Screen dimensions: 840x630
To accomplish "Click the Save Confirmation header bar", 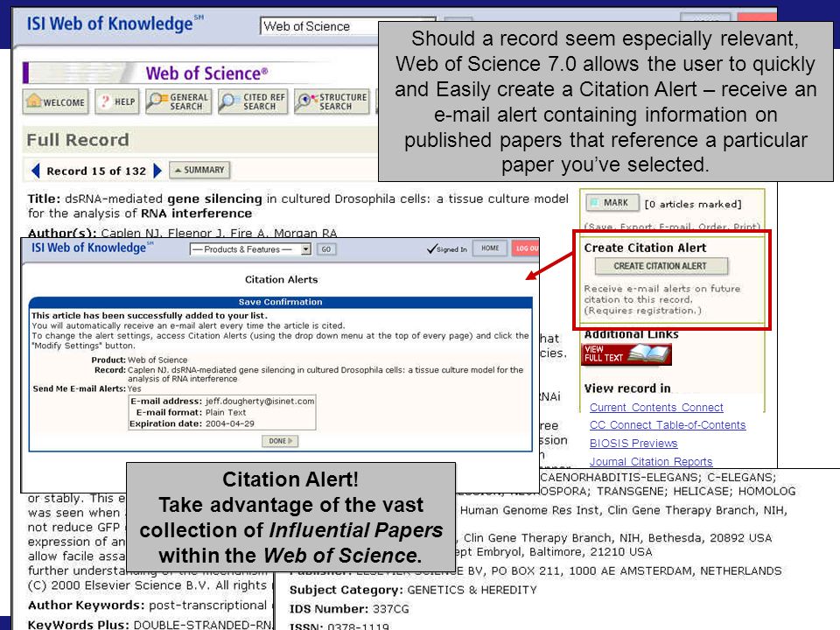I will pyautogui.click(x=280, y=302).
